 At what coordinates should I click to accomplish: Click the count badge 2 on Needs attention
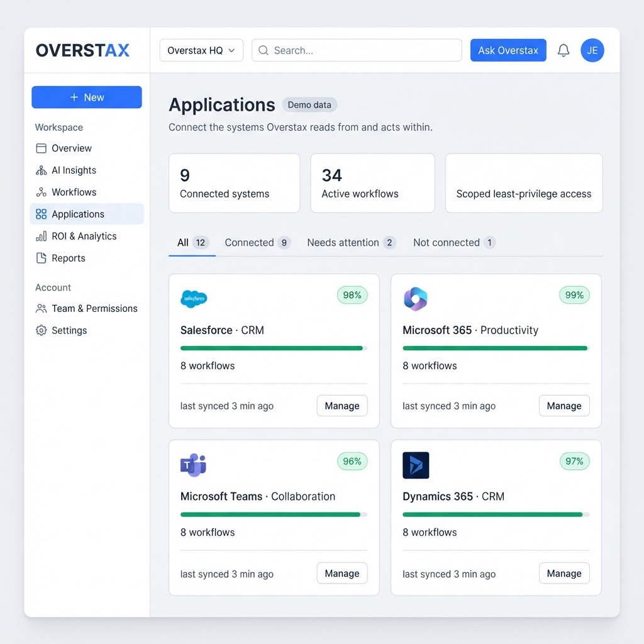point(389,243)
